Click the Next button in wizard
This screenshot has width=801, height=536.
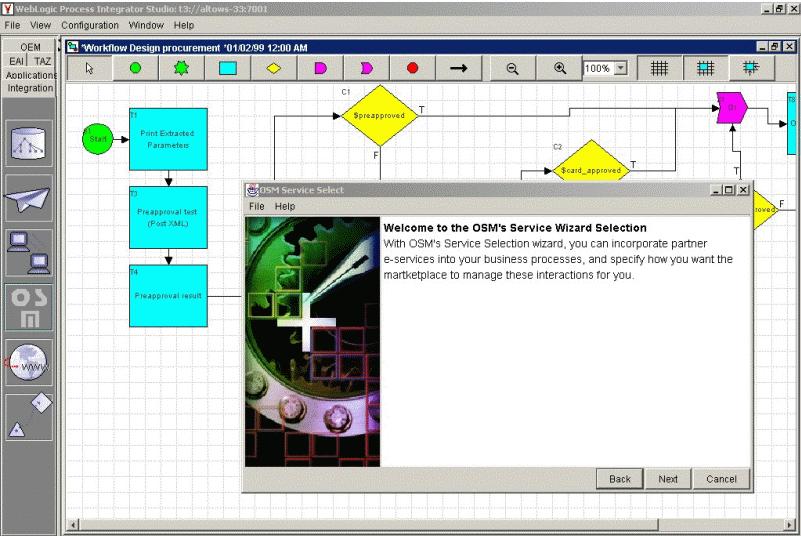pos(668,479)
